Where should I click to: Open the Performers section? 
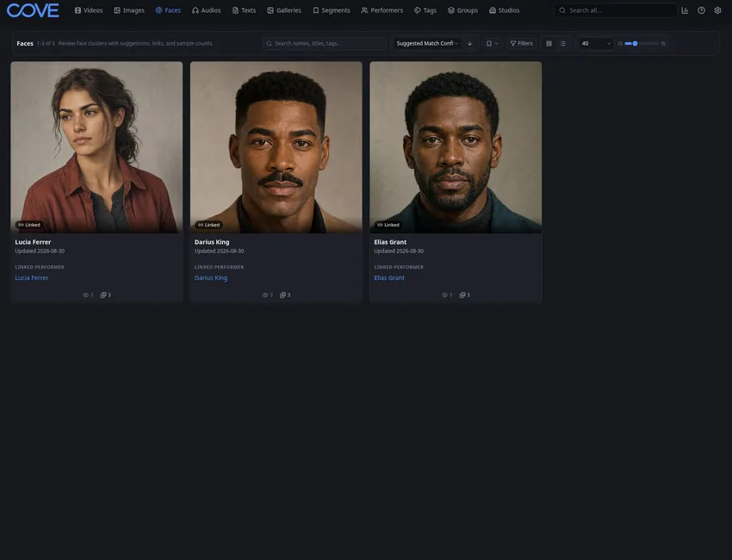(382, 10)
